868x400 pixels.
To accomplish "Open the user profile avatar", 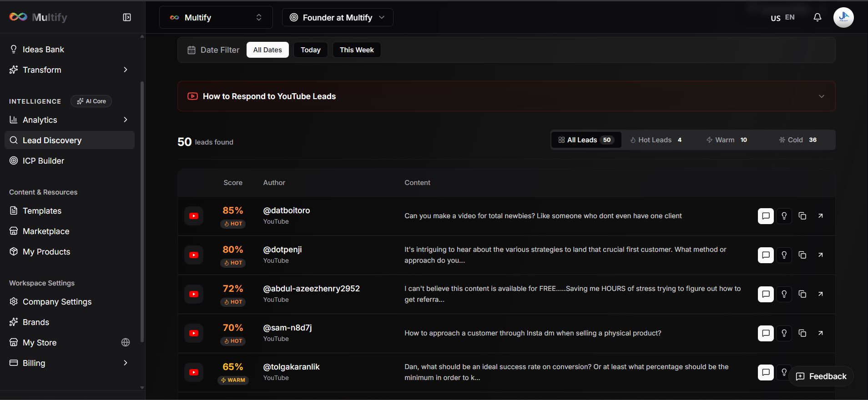I will 843,17.
